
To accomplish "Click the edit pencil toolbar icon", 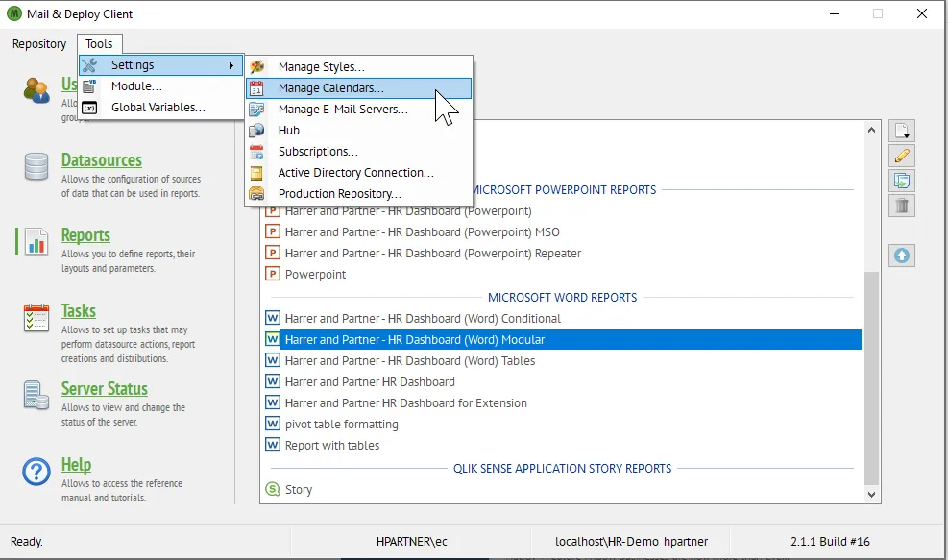I will point(902,156).
